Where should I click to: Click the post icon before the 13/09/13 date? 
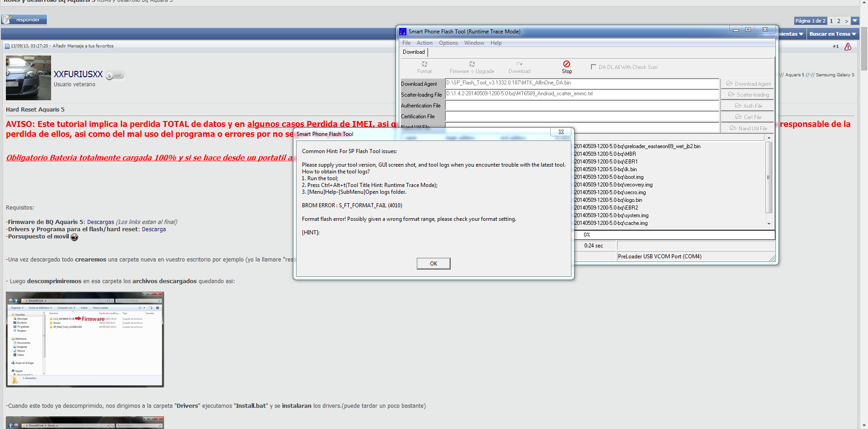pyautogui.click(x=7, y=46)
